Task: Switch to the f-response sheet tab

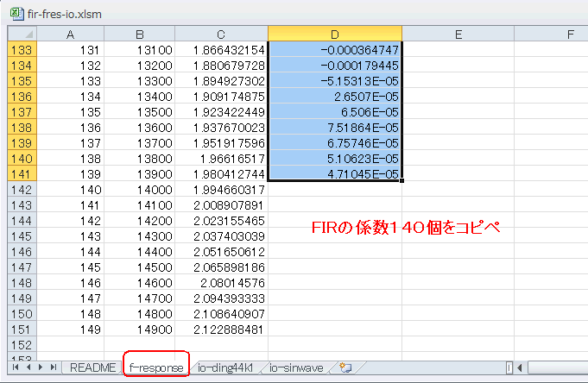Action: 156,367
